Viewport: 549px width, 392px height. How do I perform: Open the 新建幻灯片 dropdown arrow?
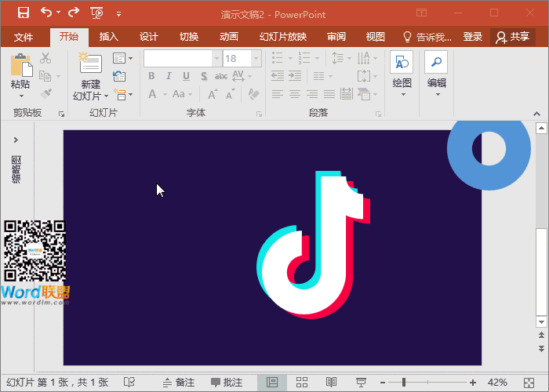click(x=106, y=96)
